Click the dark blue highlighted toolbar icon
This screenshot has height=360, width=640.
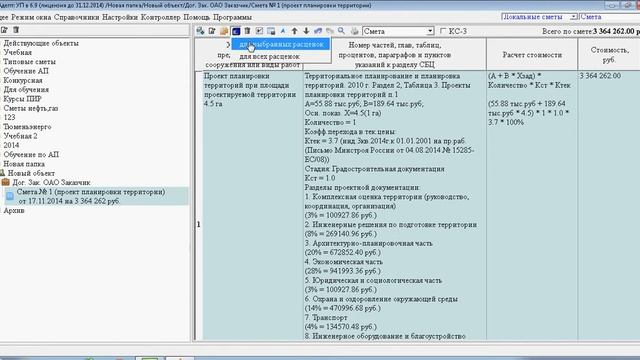tap(236, 31)
